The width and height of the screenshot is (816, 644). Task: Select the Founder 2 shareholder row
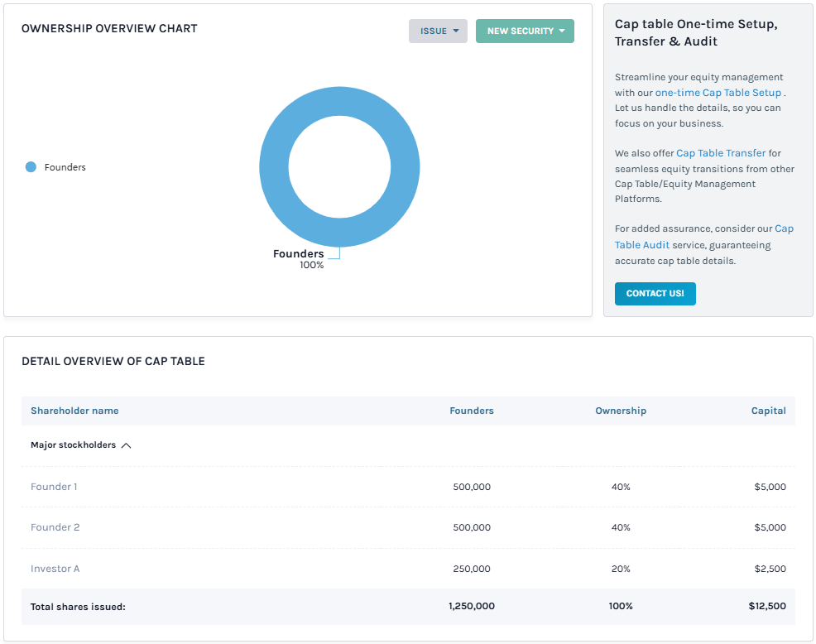tap(55, 527)
